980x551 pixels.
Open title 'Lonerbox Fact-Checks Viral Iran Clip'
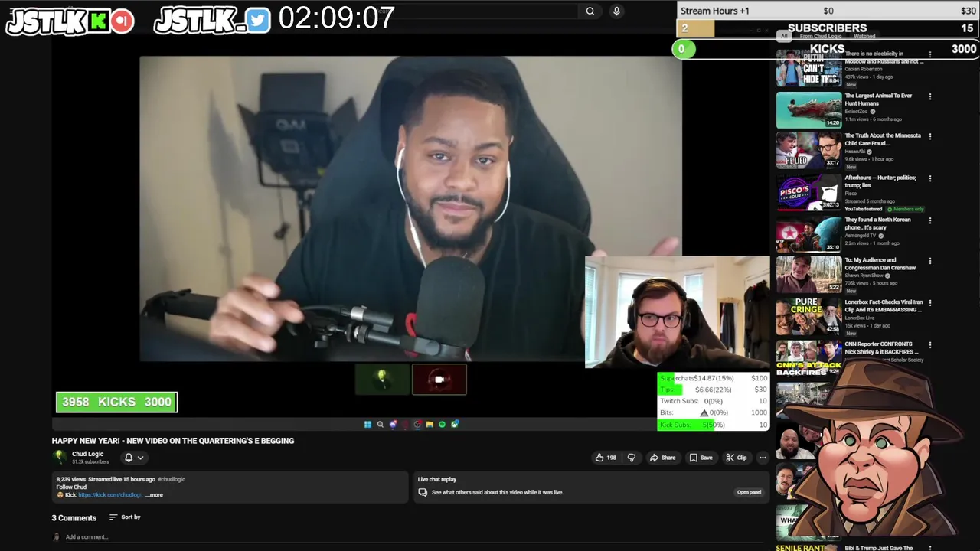pos(884,306)
